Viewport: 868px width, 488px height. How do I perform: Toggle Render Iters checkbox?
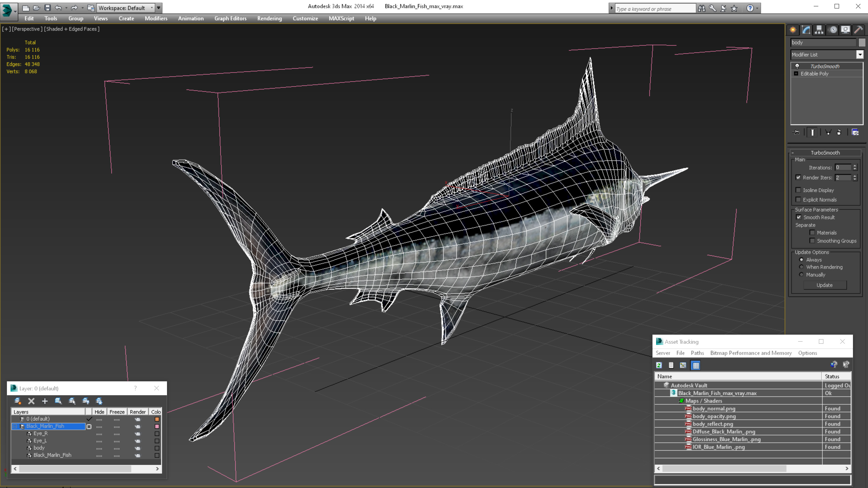point(798,177)
